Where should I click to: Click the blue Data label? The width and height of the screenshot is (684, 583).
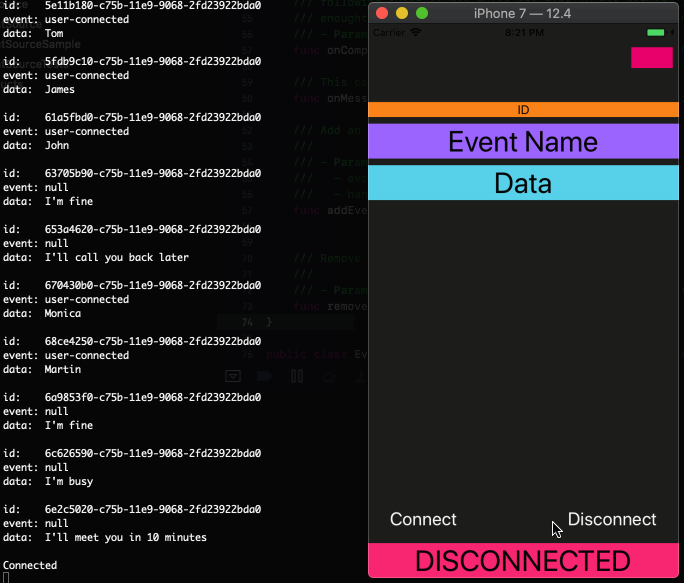point(523,183)
